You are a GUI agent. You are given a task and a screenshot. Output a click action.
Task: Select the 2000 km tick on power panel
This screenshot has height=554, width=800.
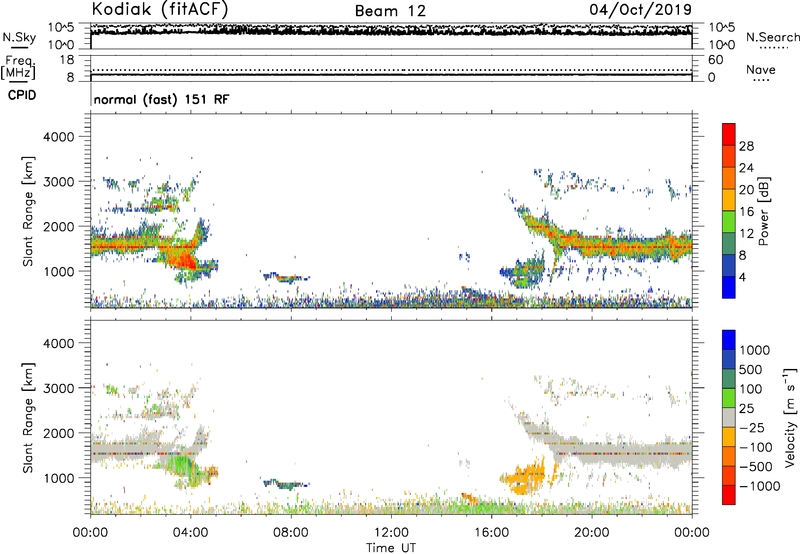tap(58, 226)
